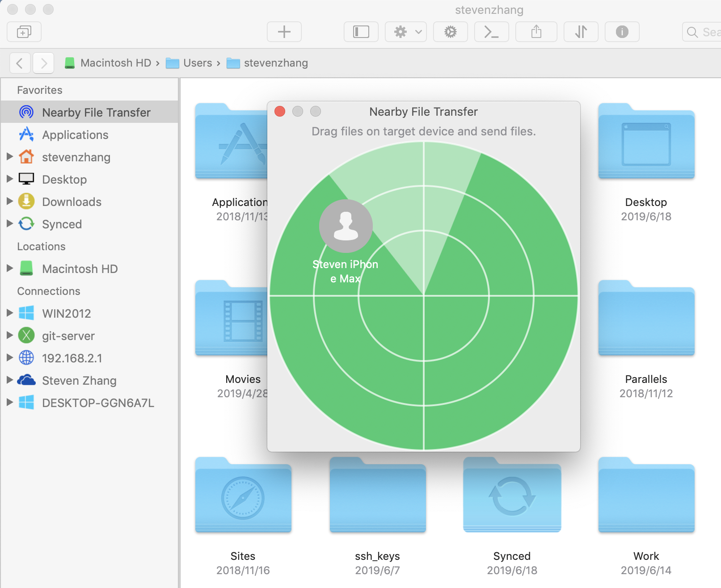This screenshot has width=721, height=588.
Task: Select the Parallels folder
Action: click(x=646, y=318)
